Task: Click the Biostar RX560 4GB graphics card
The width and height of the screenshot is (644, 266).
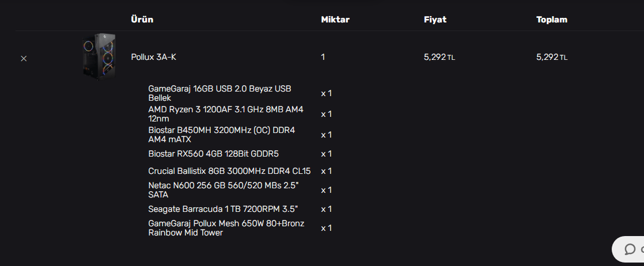Action: (x=213, y=154)
